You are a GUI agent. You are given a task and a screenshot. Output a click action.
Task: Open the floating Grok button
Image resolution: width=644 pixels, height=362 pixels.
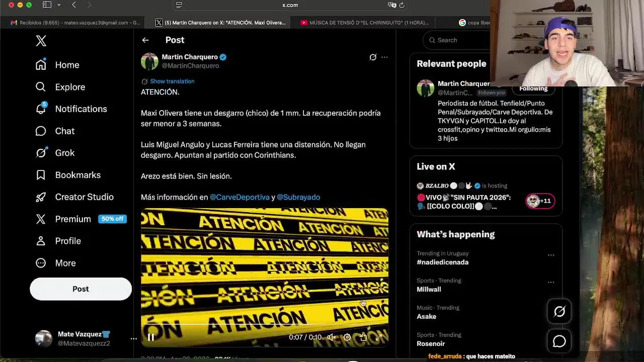(559, 312)
